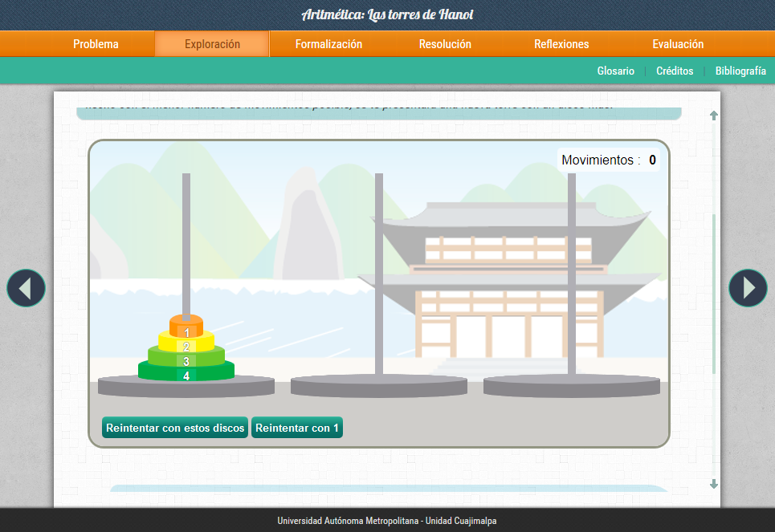This screenshot has width=775, height=532.
Task: Click the previous page left arrow
Action: coord(26,288)
